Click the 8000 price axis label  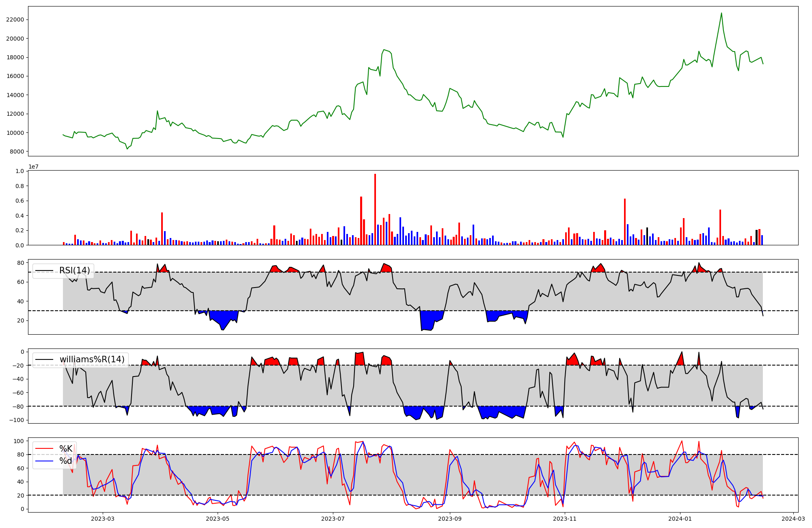16,151
